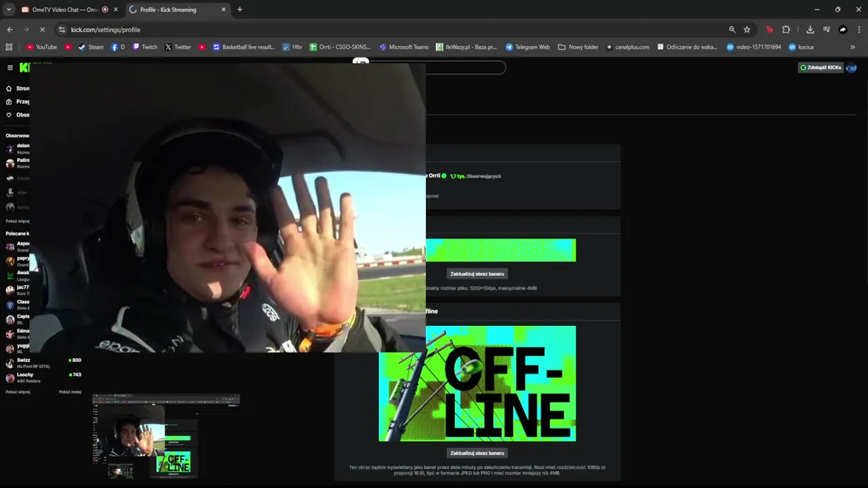Open Basketball live results bookmark

click(x=244, y=47)
